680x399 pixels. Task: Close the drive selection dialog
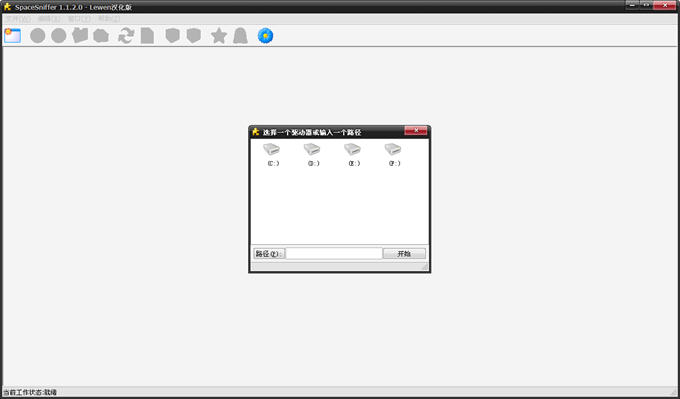click(415, 131)
